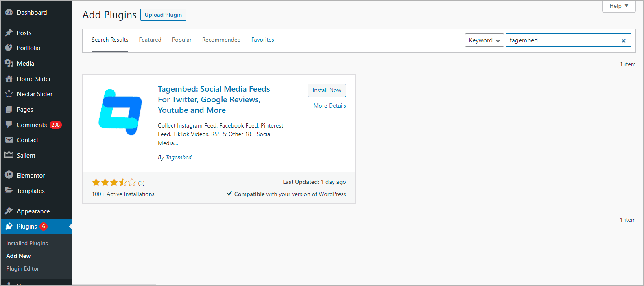644x286 pixels.
Task: Open Elementor circle icon in sidebar
Action: [9, 175]
